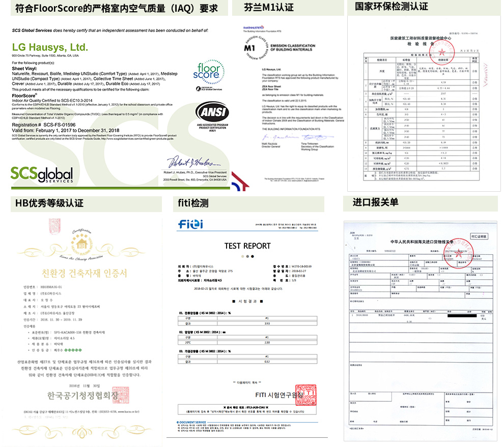Click the signatures on M1 certificate
Viewport: 504px width, 447px height.
[x=297, y=137]
